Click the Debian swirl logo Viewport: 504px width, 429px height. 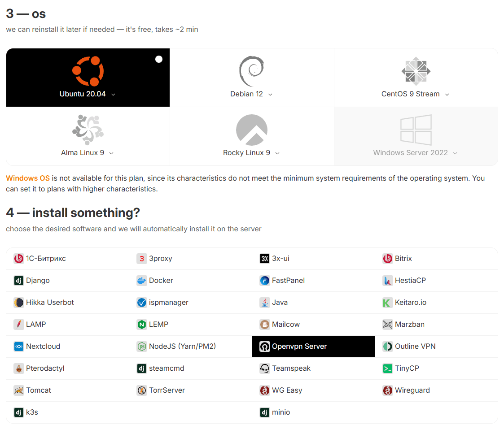(x=251, y=71)
